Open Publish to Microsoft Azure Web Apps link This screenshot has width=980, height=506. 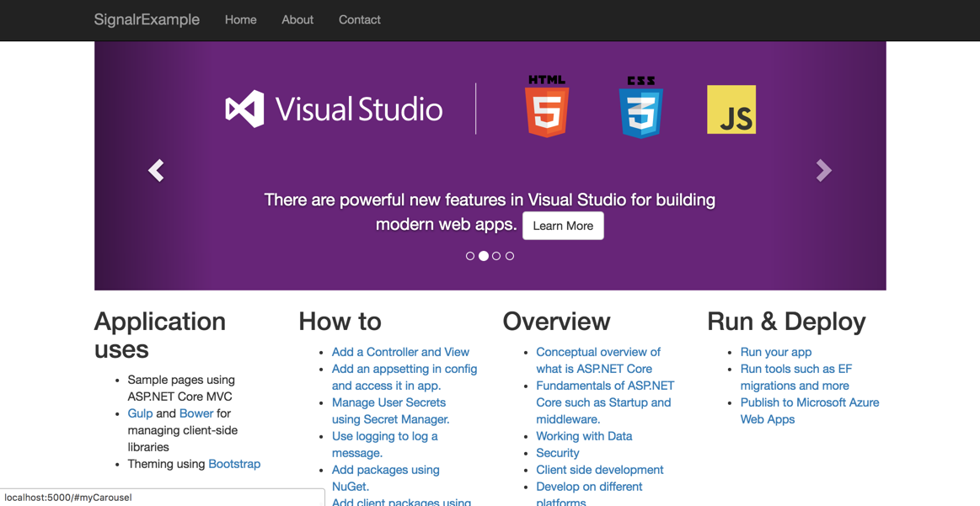pyautogui.click(x=810, y=411)
